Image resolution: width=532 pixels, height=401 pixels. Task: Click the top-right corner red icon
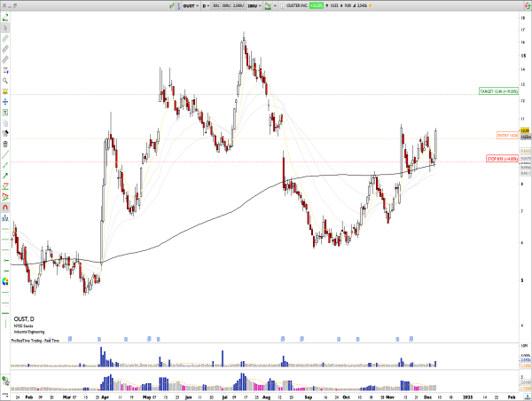[x=528, y=6]
